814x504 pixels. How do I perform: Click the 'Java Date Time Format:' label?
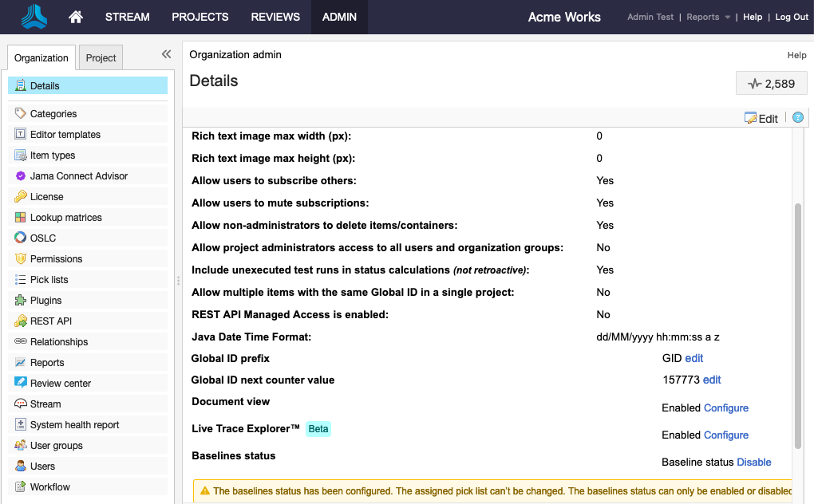click(251, 337)
